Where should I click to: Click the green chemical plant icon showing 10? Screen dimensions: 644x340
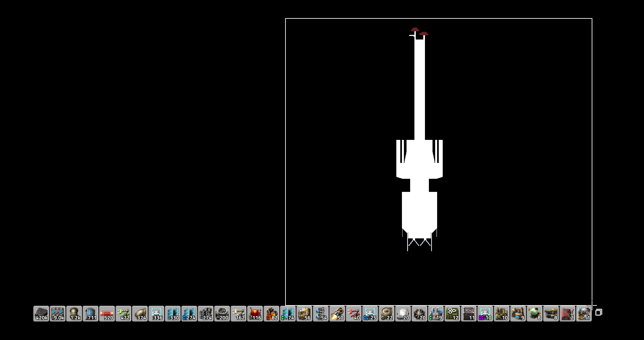502,314
